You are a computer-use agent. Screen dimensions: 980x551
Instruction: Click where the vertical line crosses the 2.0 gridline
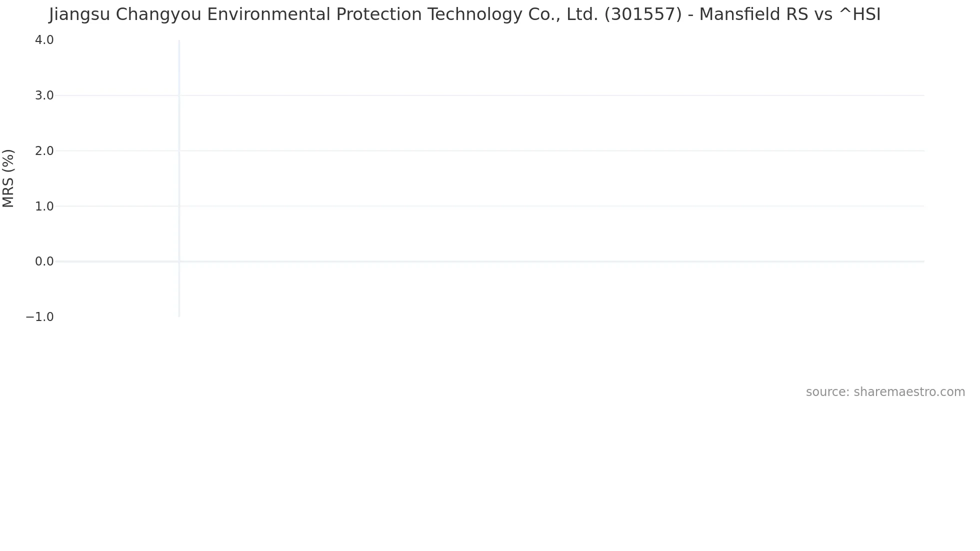[x=179, y=151]
